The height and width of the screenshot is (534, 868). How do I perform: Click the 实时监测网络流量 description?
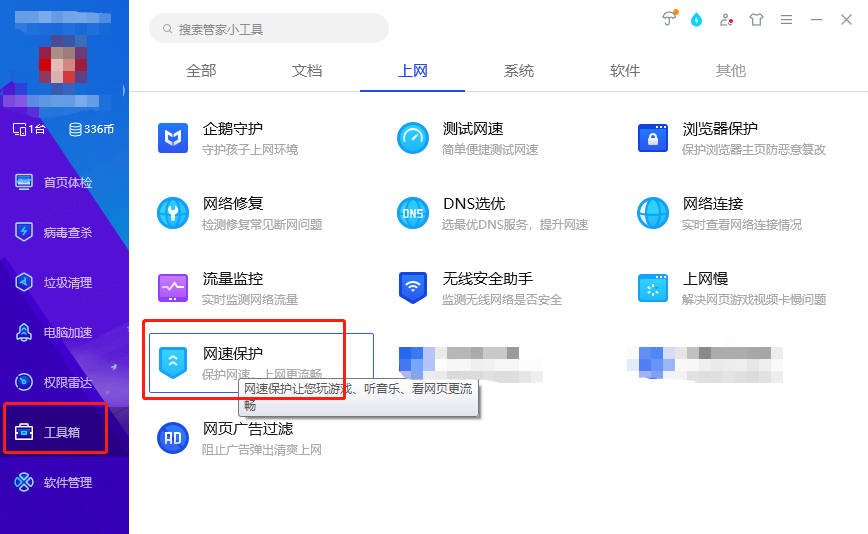(x=250, y=299)
